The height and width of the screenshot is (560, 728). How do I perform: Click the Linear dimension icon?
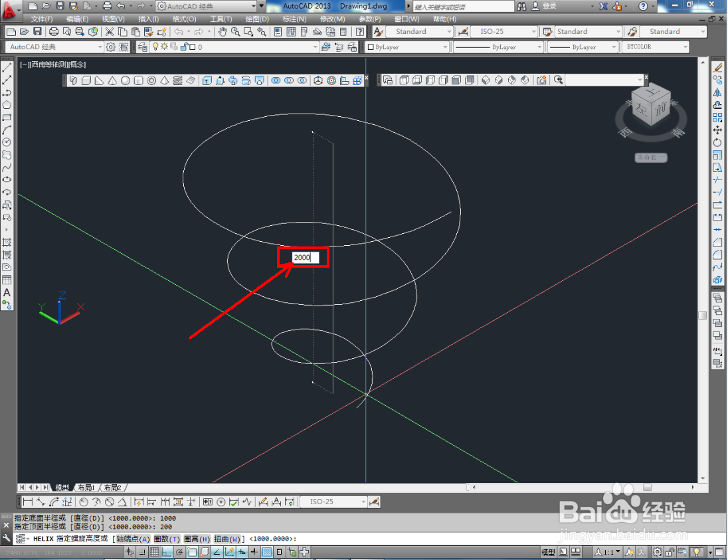click(28, 502)
